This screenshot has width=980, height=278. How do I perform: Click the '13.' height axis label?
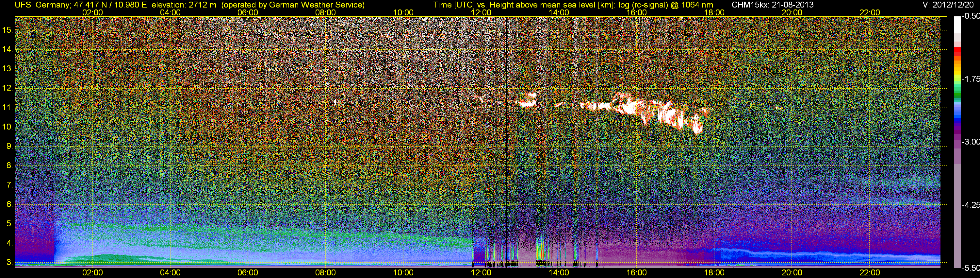point(8,69)
